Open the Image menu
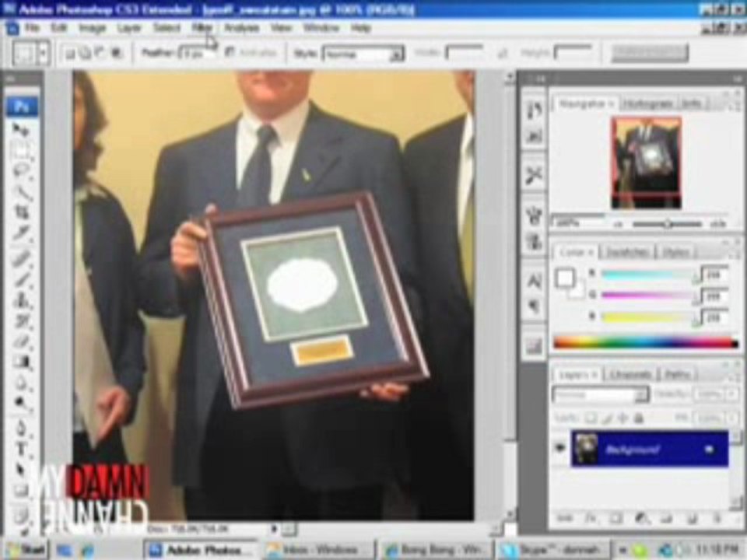The width and height of the screenshot is (747, 560). (x=93, y=28)
